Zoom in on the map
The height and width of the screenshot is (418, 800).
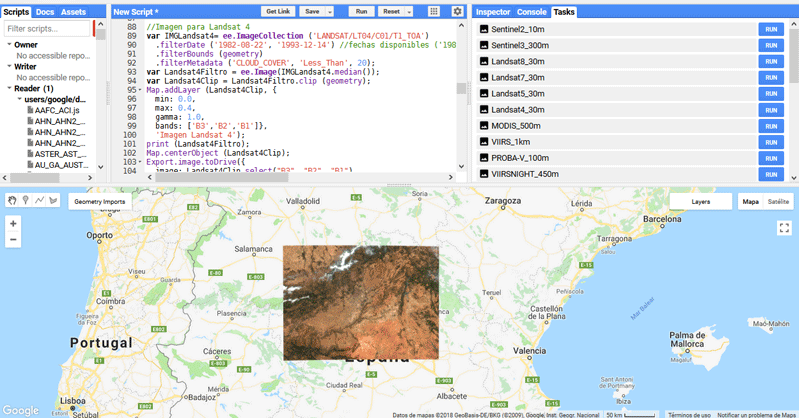[x=13, y=224]
